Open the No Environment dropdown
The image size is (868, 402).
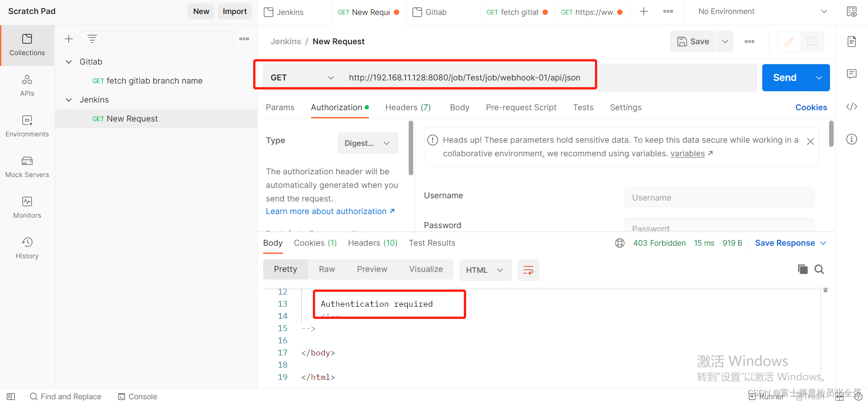tap(762, 12)
